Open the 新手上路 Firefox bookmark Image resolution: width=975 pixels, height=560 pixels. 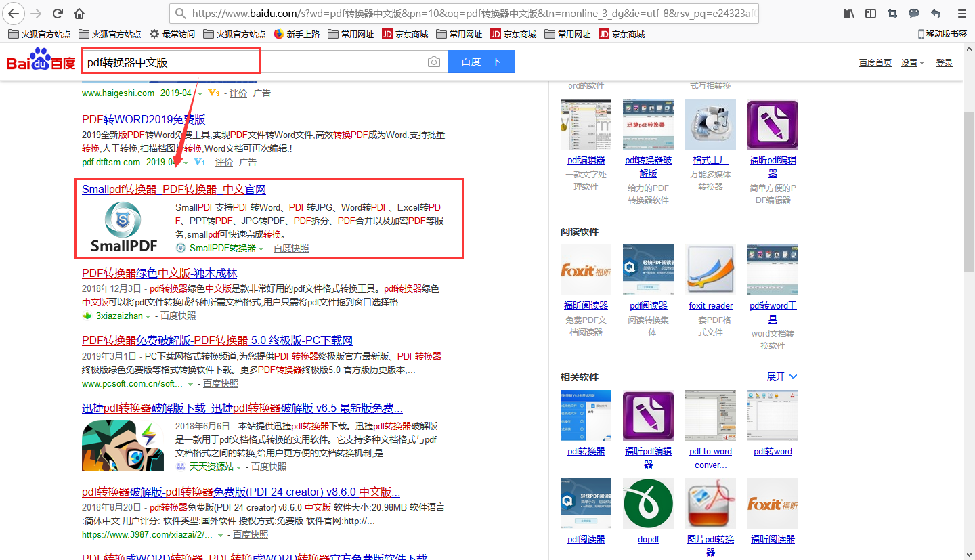[x=297, y=34]
